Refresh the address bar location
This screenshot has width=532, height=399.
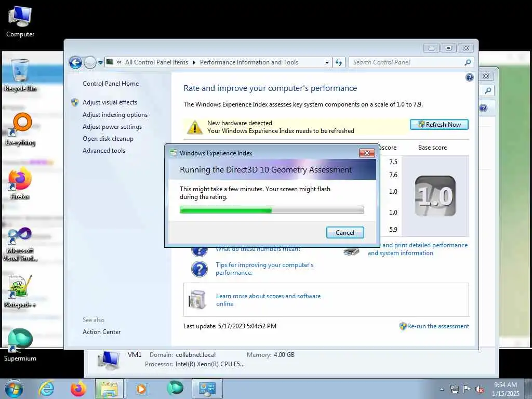(x=339, y=62)
